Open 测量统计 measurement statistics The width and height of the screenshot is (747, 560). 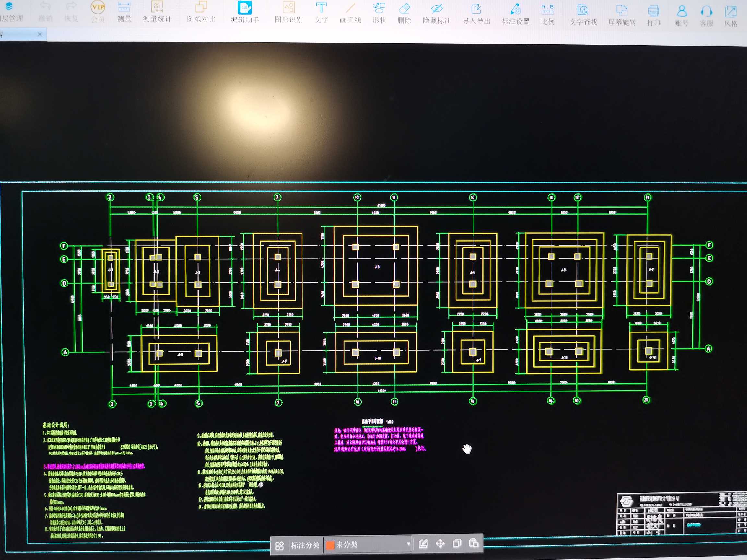[157, 12]
